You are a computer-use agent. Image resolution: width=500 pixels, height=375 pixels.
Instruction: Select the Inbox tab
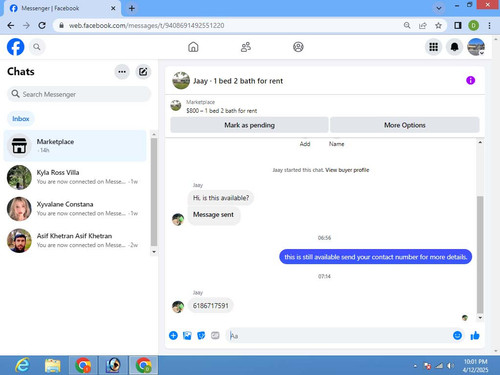coord(21,119)
